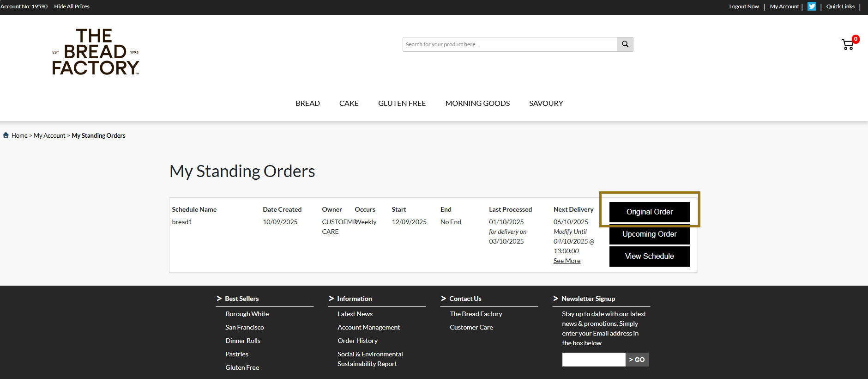Image resolution: width=868 pixels, height=379 pixels.
Task: Focus the product search field
Action: click(510, 44)
